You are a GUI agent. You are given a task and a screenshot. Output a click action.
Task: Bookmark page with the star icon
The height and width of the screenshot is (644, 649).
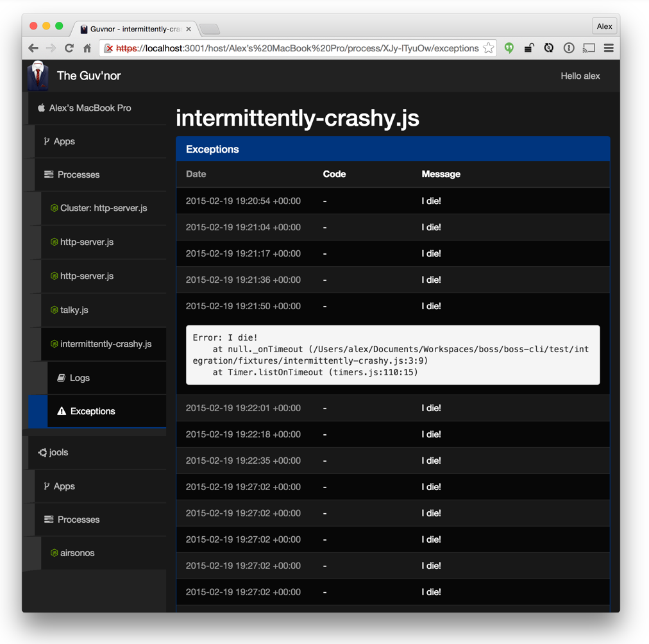click(x=489, y=48)
